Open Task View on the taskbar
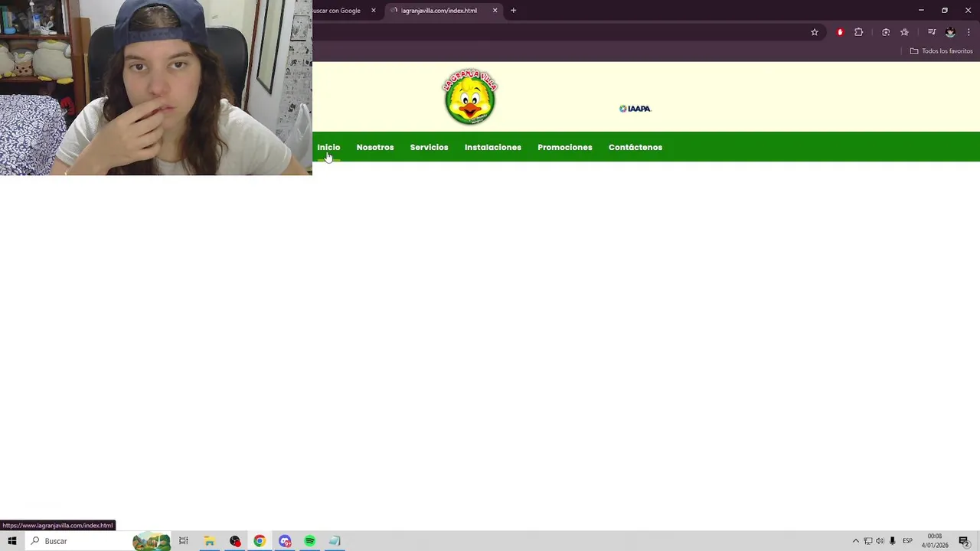Image resolution: width=980 pixels, height=551 pixels. coord(184,541)
